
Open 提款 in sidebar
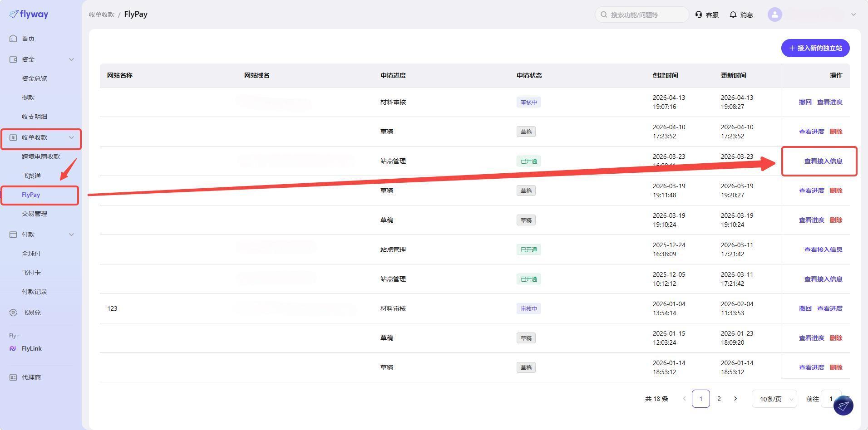point(28,98)
